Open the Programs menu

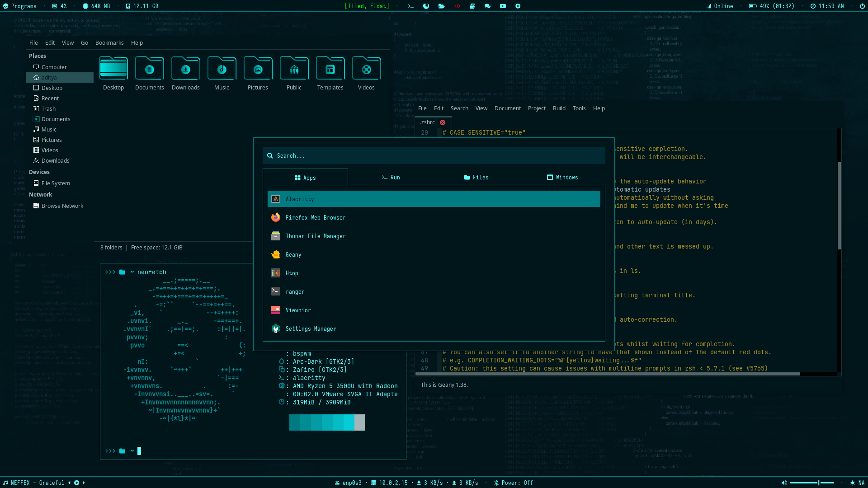(19, 6)
